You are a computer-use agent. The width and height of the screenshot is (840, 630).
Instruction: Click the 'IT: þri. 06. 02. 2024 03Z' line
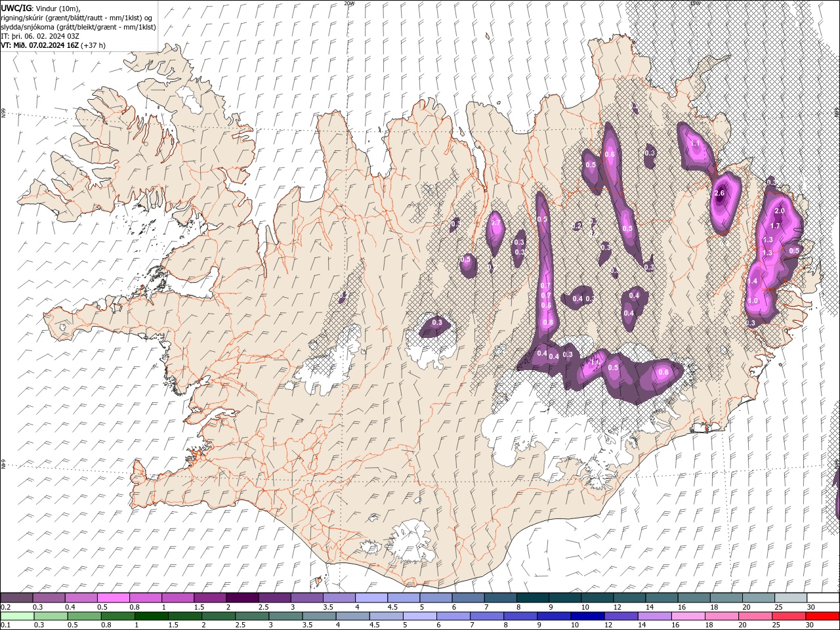41,36
